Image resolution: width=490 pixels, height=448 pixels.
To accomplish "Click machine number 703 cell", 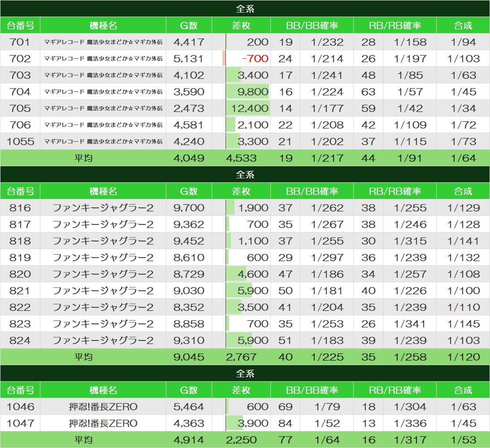I will [x=20, y=75].
